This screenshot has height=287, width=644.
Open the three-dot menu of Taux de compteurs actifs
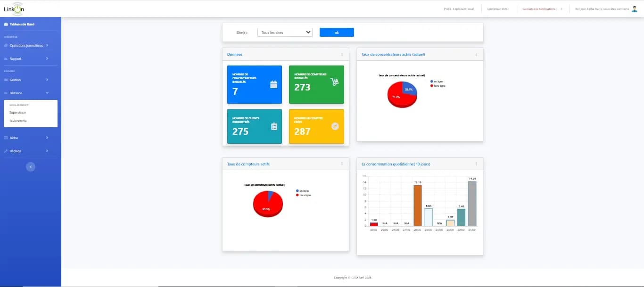tap(342, 164)
